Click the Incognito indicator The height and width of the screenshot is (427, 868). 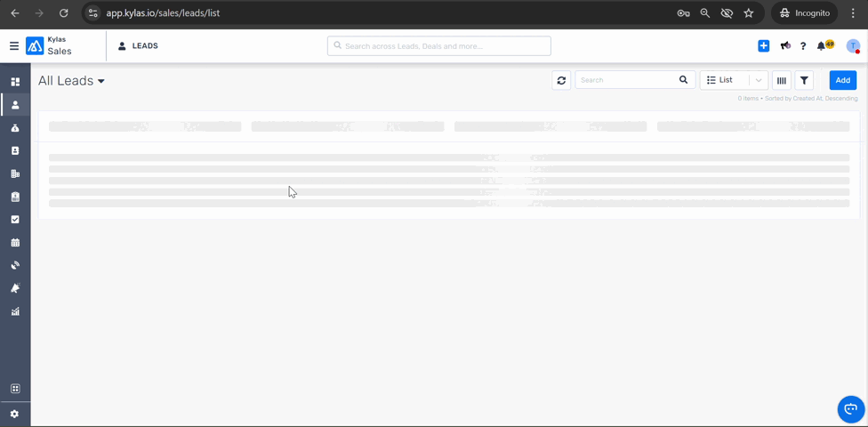tap(804, 12)
